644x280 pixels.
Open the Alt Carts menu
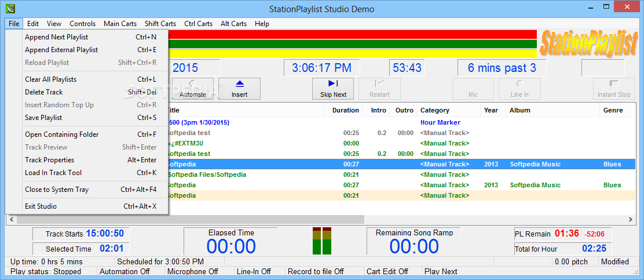234,24
